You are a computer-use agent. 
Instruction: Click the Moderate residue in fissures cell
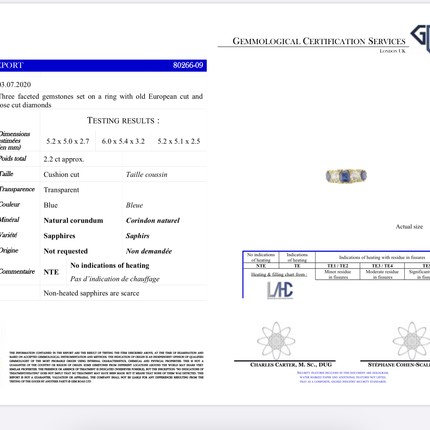coord(382,274)
